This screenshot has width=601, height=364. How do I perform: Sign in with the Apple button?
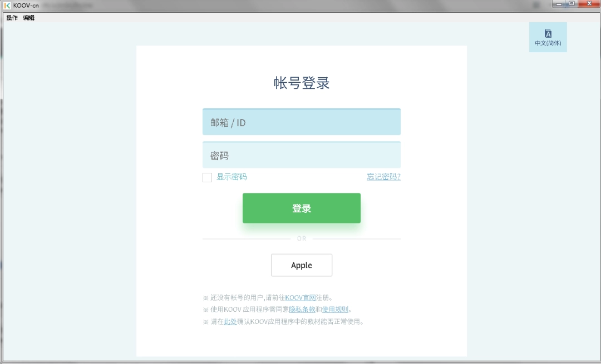click(302, 265)
